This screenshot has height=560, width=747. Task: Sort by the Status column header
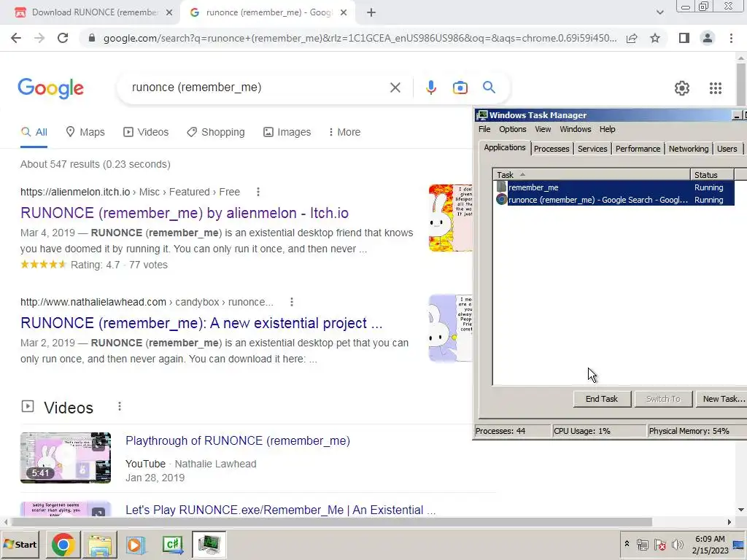(x=712, y=175)
